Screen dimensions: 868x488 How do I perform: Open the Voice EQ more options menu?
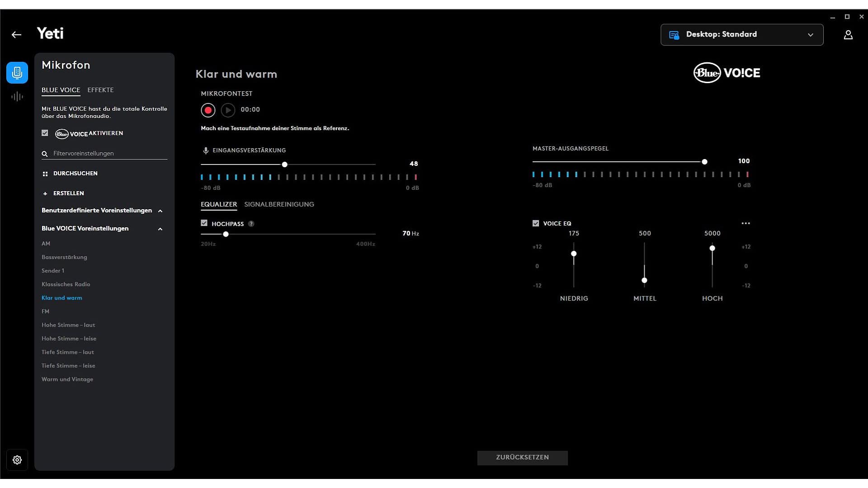(x=746, y=223)
